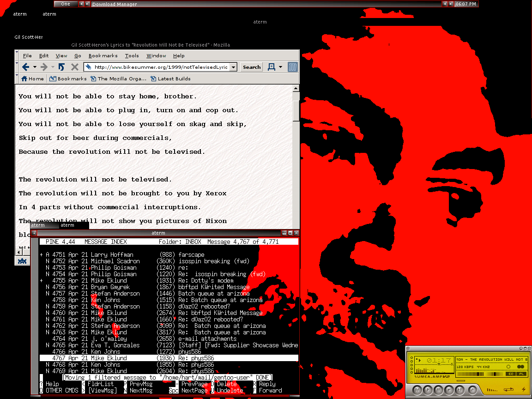The width and height of the screenshot is (532, 399).
Task: Expand the URL bar history dropdown
Action: [x=233, y=67]
